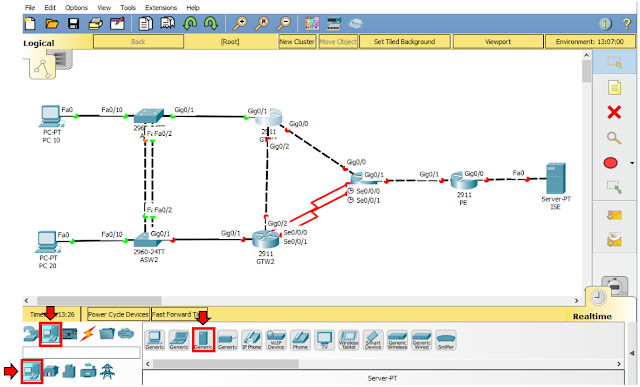Click the cloud icon in the toolbar
This screenshot has height=387, width=640.
point(356,24)
